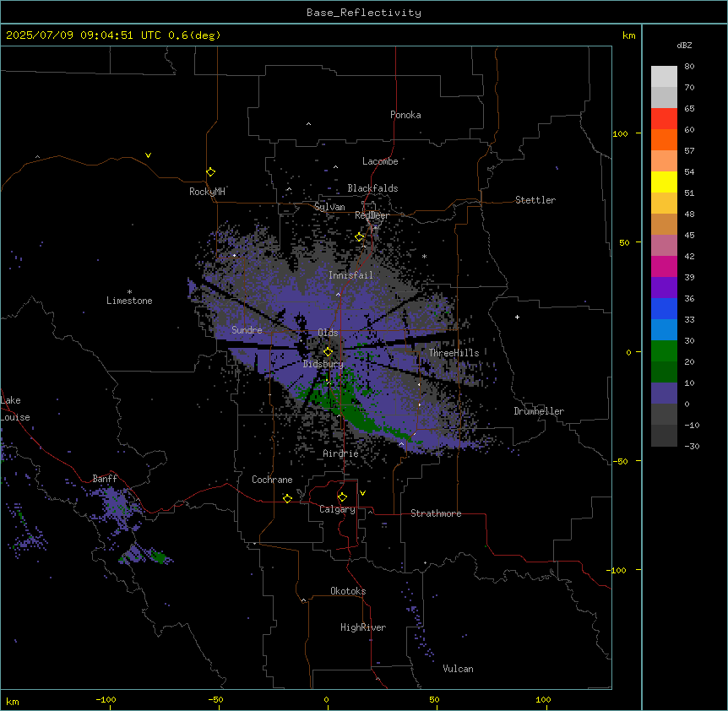Click the km unit label at bottom left
728x711 pixels.
pyautogui.click(x=13, y=701)
